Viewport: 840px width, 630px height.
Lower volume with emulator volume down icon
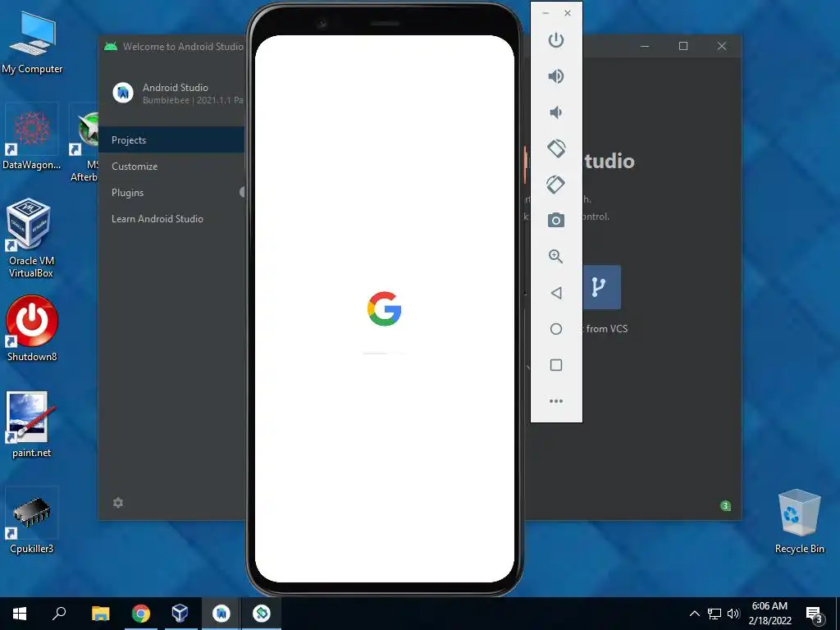tap(556, 112)
